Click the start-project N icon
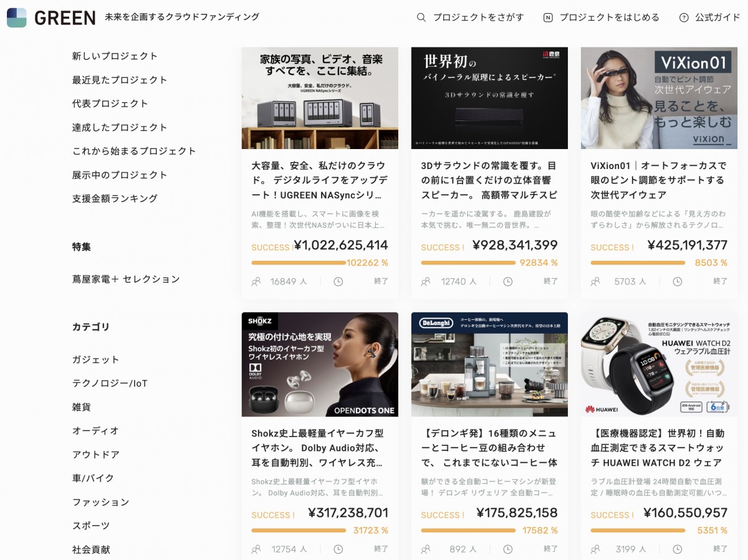 tap(548, 17)
